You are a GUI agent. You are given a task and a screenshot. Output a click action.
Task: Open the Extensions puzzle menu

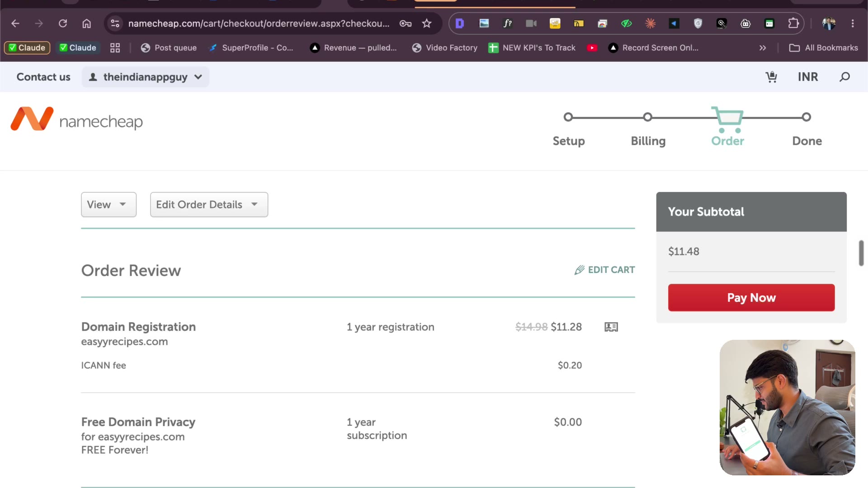(x=793, y=23)
